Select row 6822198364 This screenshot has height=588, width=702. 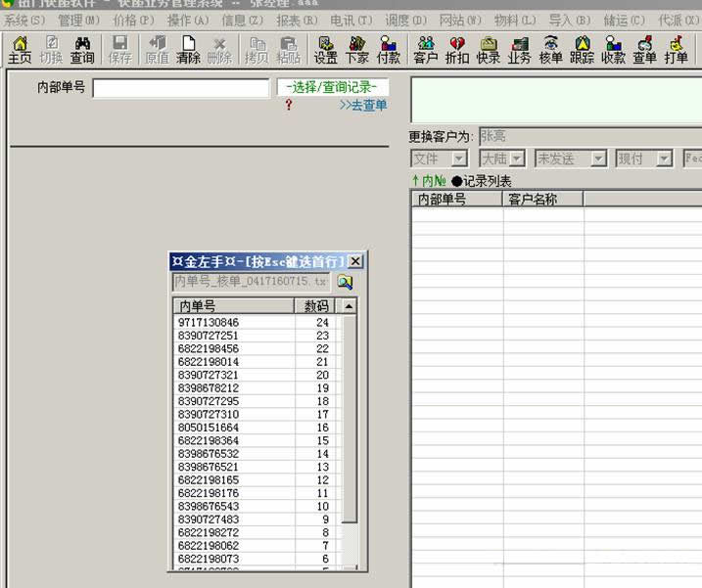pos(257,440)
